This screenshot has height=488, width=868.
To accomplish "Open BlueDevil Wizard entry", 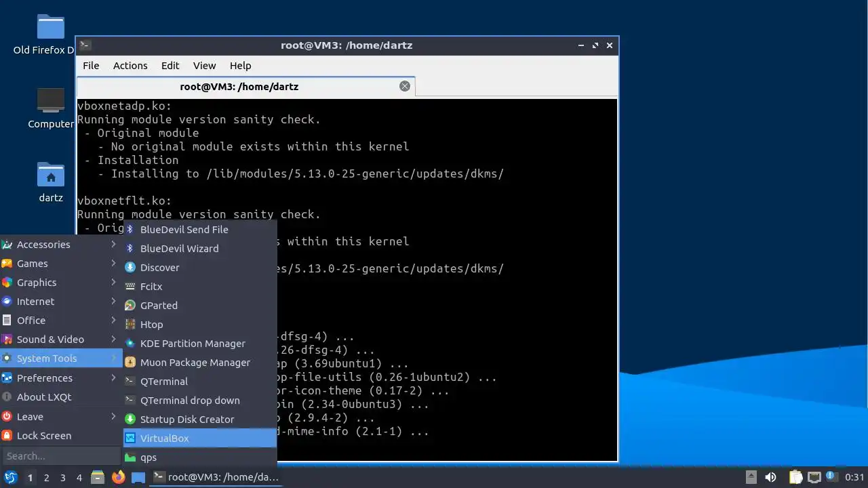I will [x=199, y=249].
